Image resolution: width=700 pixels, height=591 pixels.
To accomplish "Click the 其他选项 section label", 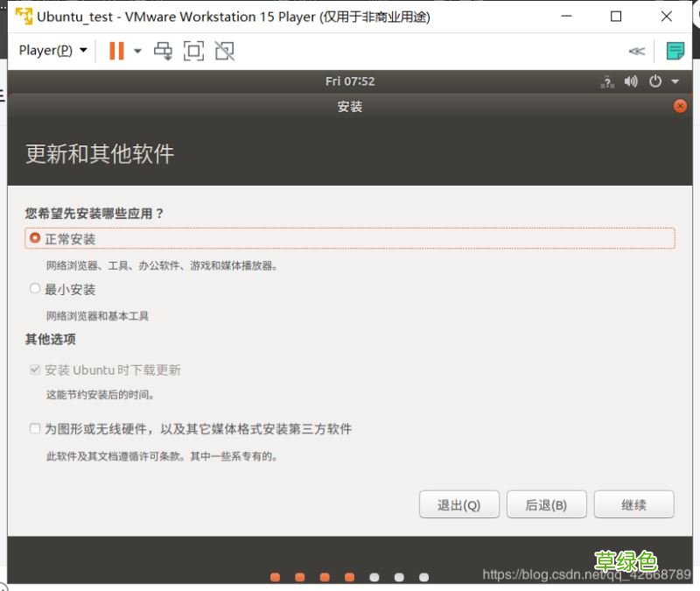I will pyautogui.click(x=51, y=340).
